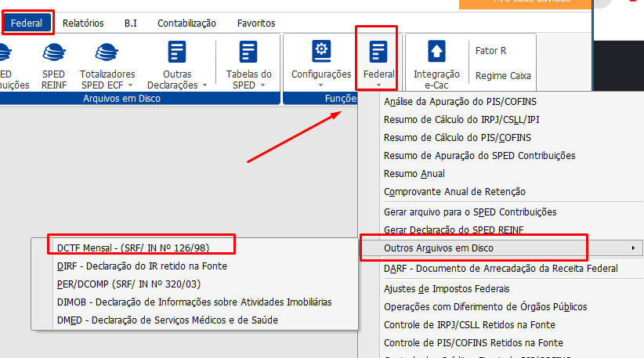Click the Configurações gear icon
Image resolution: width=644 pixels, height=358 pixels.
(321, 52)
